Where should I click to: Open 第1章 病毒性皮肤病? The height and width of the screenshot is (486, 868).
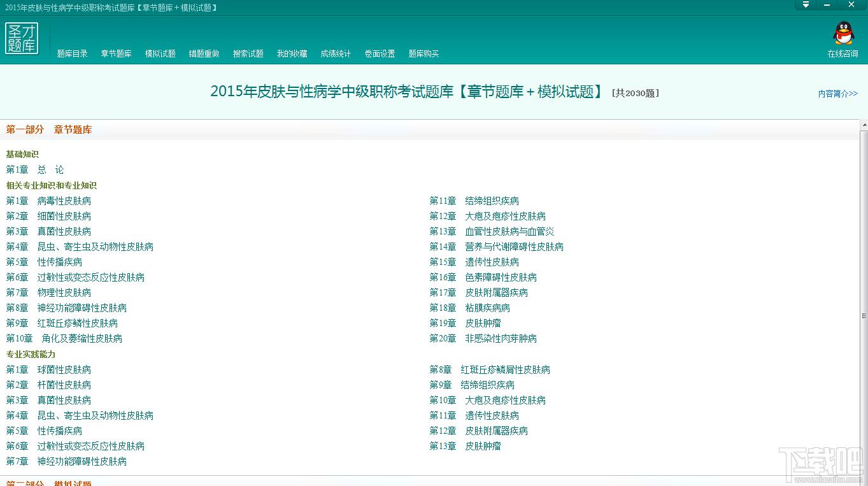pyautogui.click(x=48, y=201)
